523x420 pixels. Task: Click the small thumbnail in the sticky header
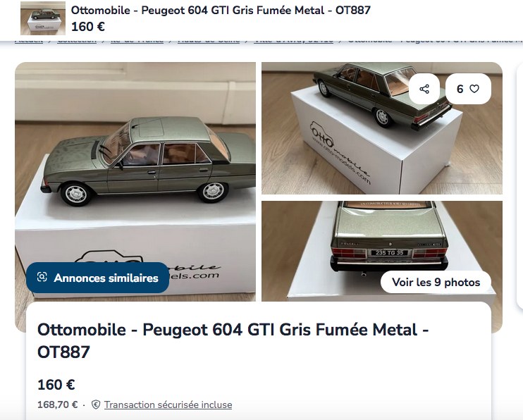point(43,18)
